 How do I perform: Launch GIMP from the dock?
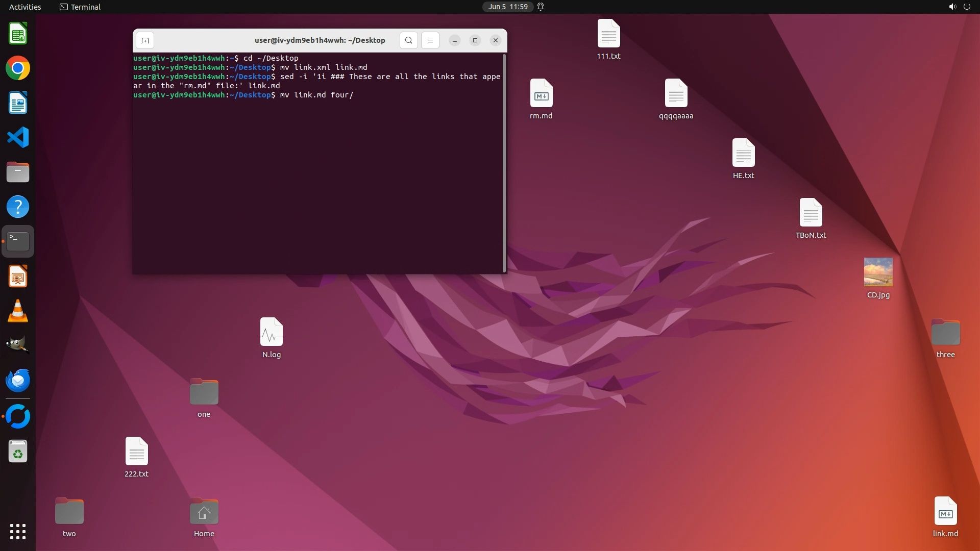18,345
